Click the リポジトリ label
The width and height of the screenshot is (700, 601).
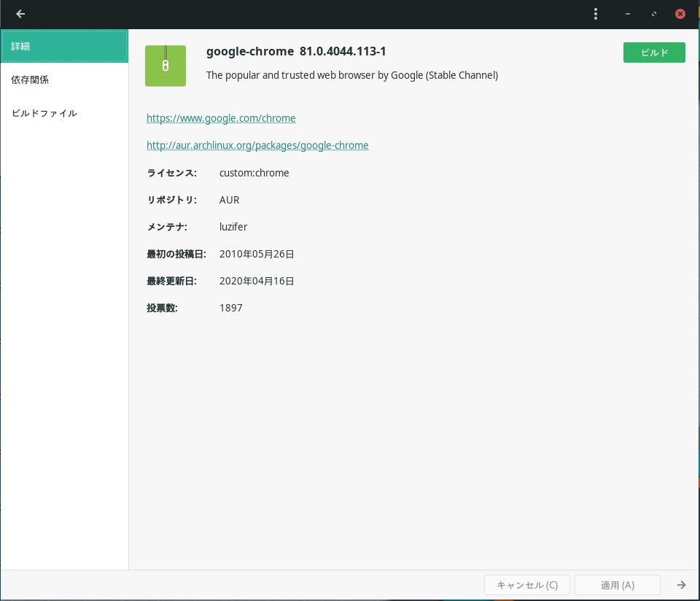tap(171, 200)
